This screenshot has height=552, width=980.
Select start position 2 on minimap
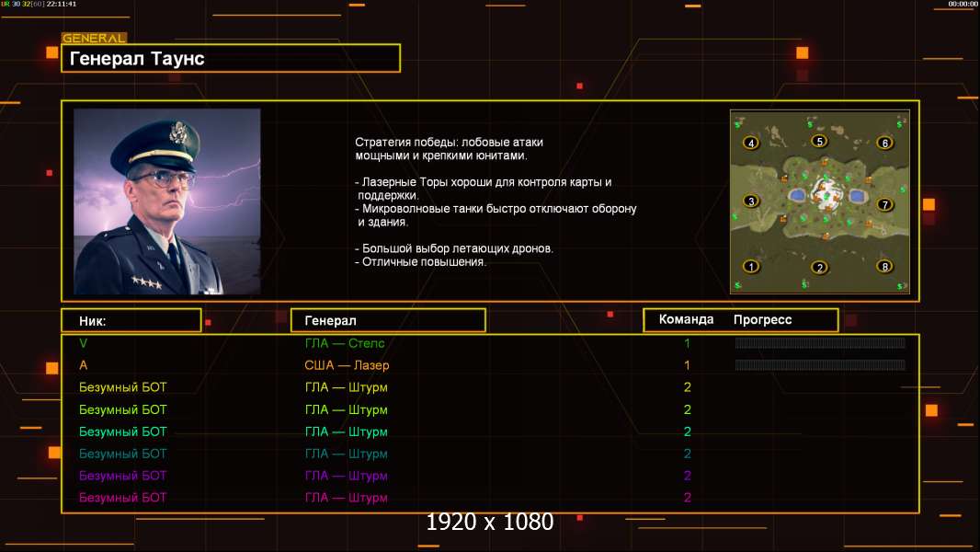819,268
